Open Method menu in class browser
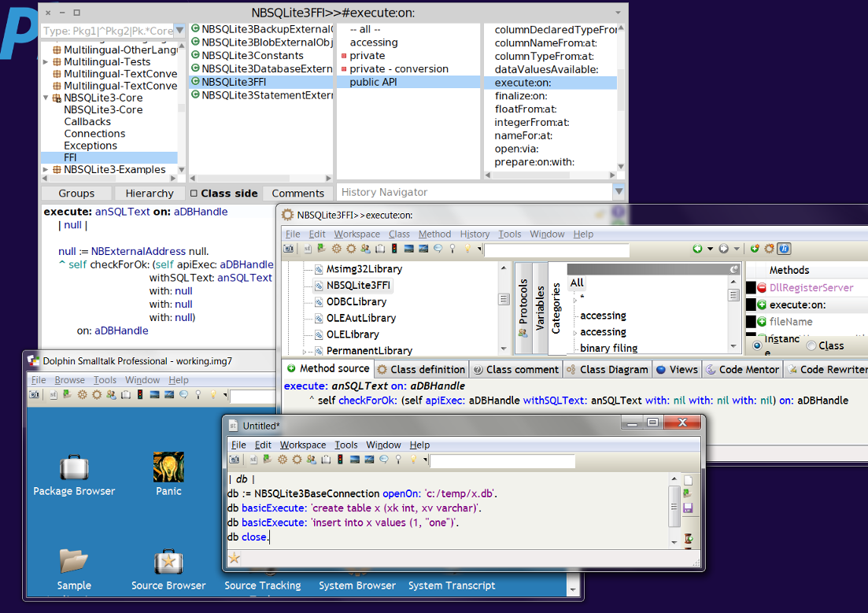 point(434,234)
